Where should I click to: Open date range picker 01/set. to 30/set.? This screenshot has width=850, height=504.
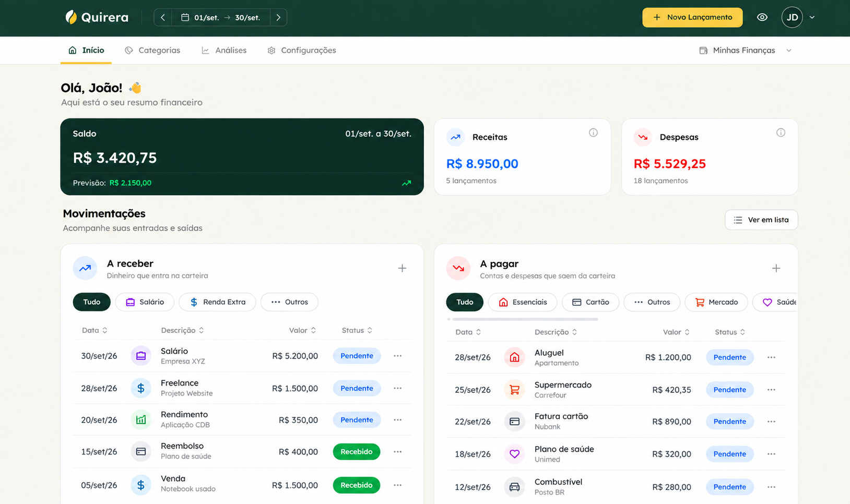click(221, 17)
